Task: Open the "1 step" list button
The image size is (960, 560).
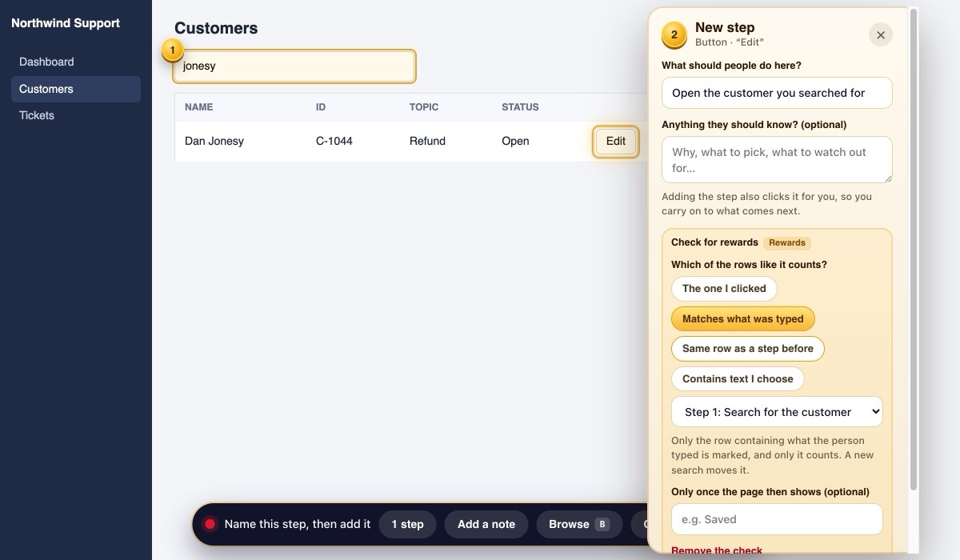Action: coord(407,524)
